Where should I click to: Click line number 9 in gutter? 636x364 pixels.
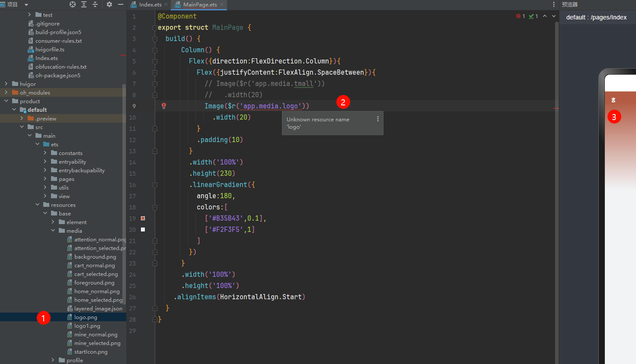pos(134,106)
